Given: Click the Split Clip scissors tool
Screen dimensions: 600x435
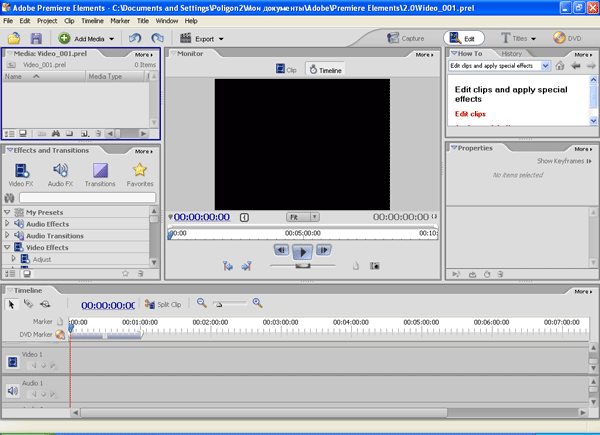Looking at the screenshot, I should [x=163, y=305].
